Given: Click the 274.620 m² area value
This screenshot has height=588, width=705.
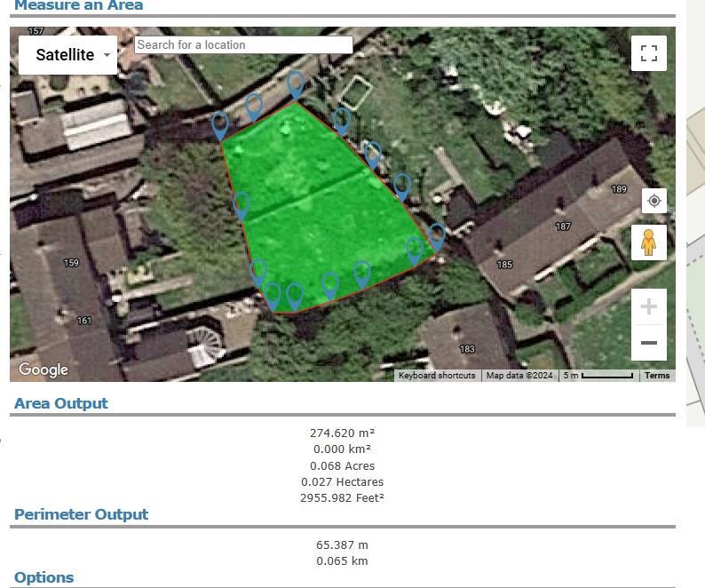Looking at the screenshot, I should (x=342, y=433).
